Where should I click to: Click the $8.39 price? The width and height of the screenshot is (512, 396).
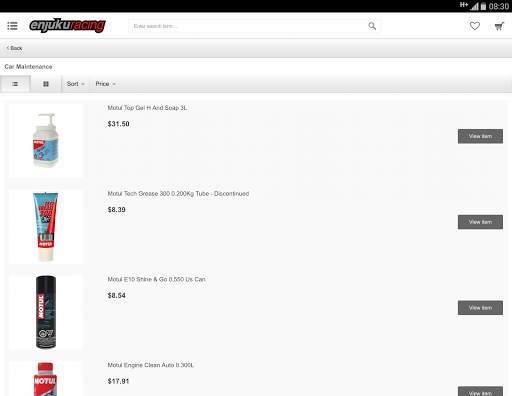tap(116, 210)
